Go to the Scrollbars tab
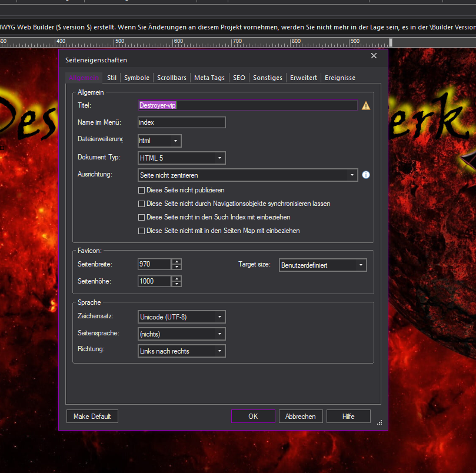This screenshot has height=473, width=476. pyautogui.click(x=172, y=78)
